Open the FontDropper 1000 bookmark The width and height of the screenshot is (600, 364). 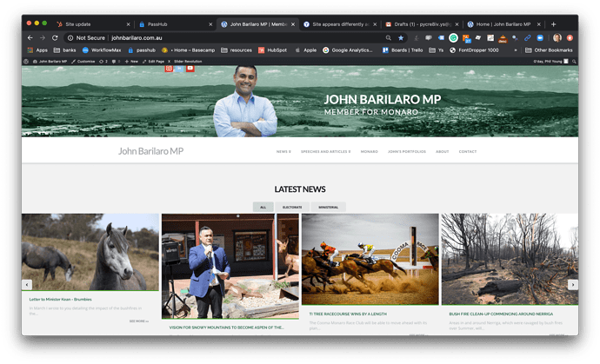click(474, 50)
